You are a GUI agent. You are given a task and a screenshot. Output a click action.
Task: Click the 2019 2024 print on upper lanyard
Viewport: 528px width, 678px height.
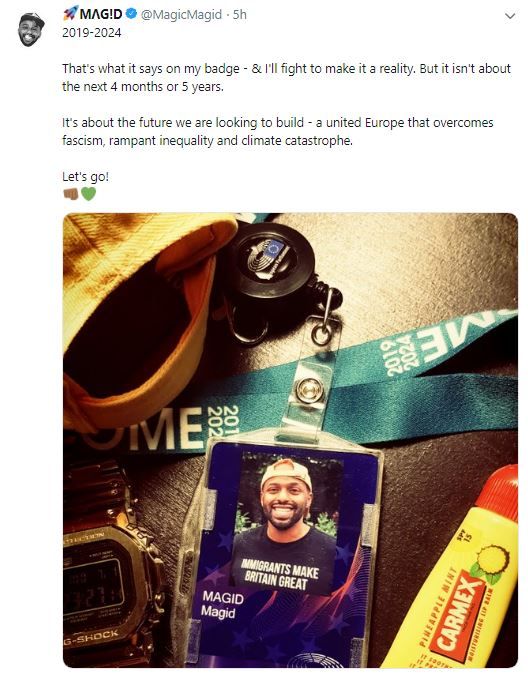(x=397, y=354)
